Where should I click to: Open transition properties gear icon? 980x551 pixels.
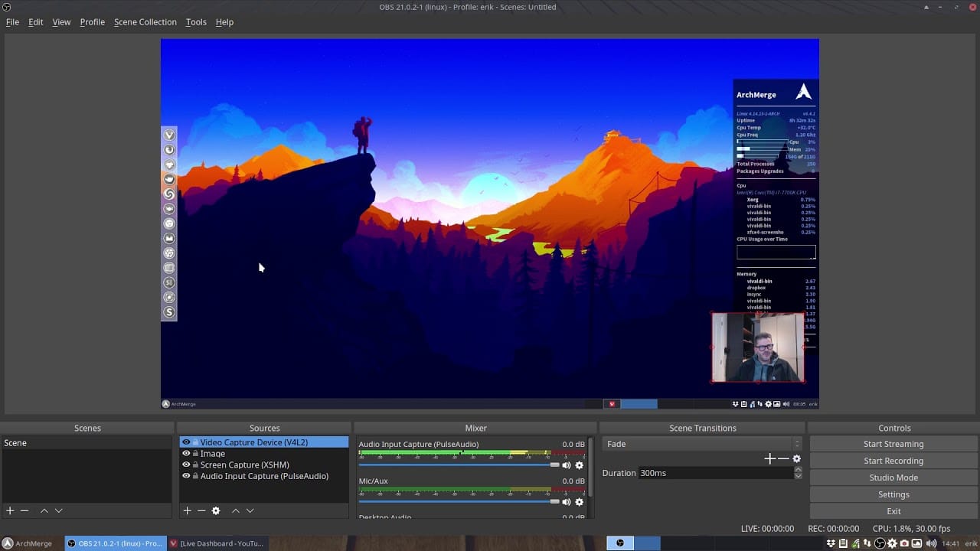[x=796, y=458]
